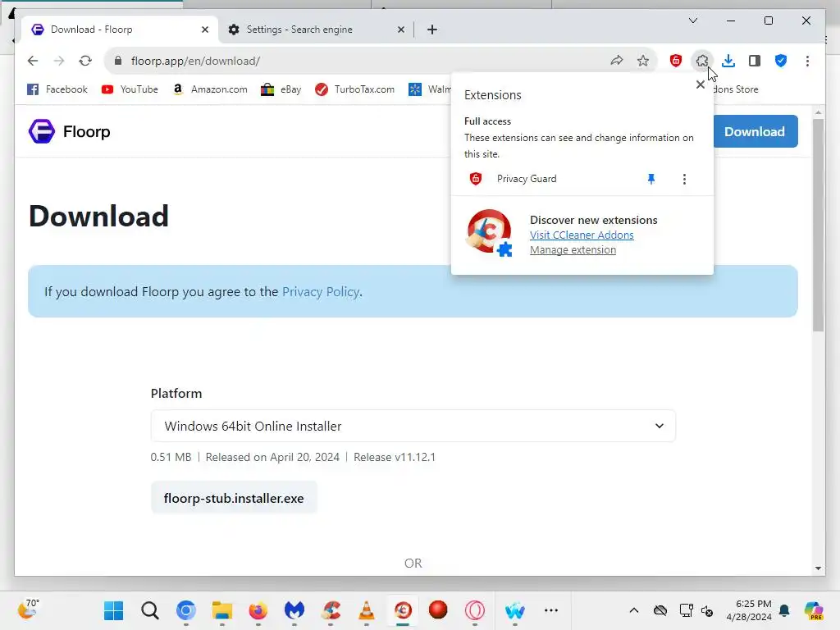Open the tab search dropdown chevron

tap(692, 21)
